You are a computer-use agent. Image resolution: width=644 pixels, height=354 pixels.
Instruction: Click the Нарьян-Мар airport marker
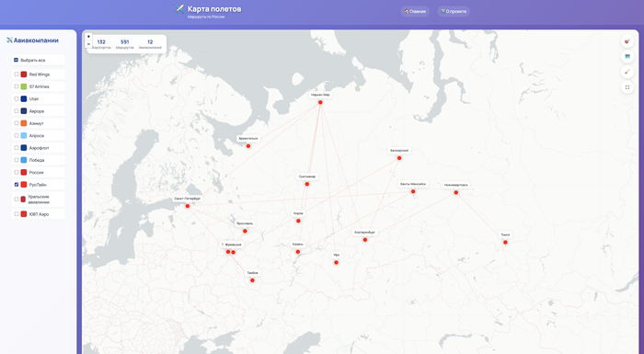[320, 102]
